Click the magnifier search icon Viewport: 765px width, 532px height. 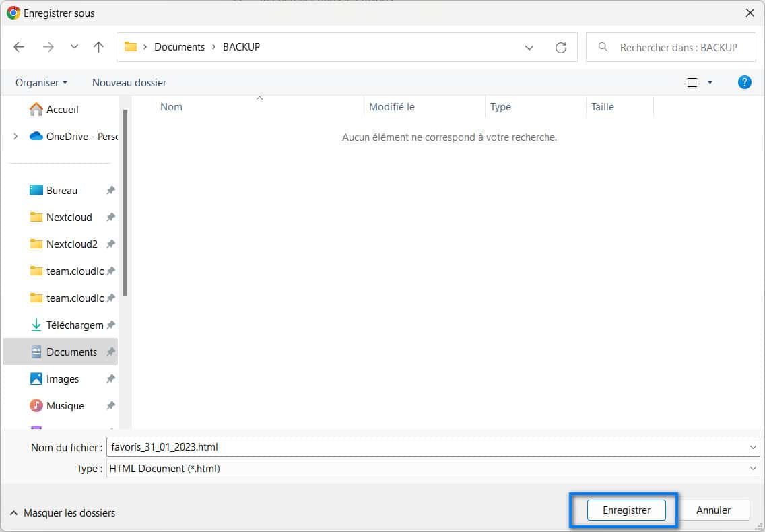(603, 47)
